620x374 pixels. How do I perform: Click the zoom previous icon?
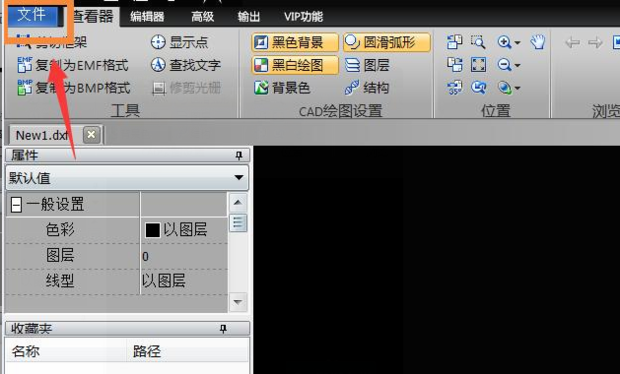pos(478,87)
